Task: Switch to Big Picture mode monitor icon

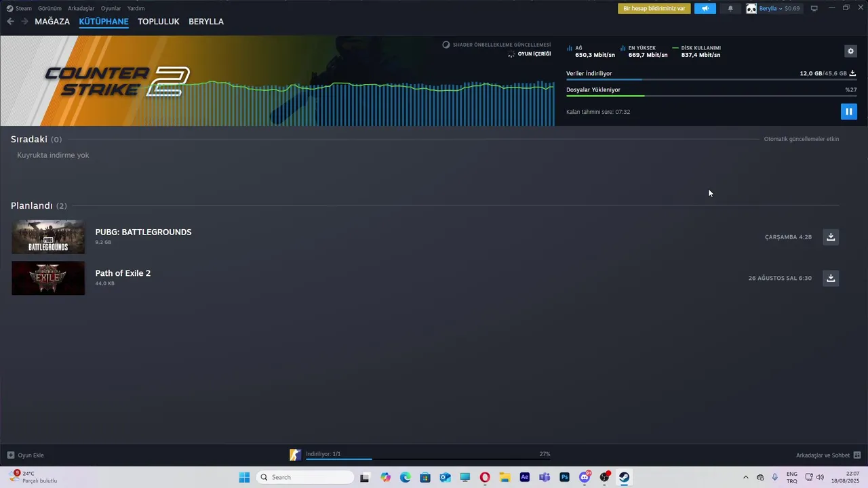Action: click(814, 8)
